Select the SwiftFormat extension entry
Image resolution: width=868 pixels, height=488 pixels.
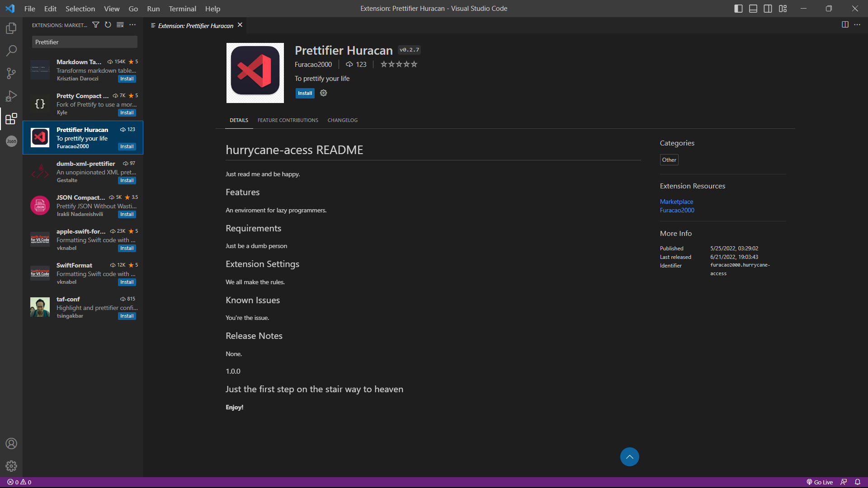[83, 273]
